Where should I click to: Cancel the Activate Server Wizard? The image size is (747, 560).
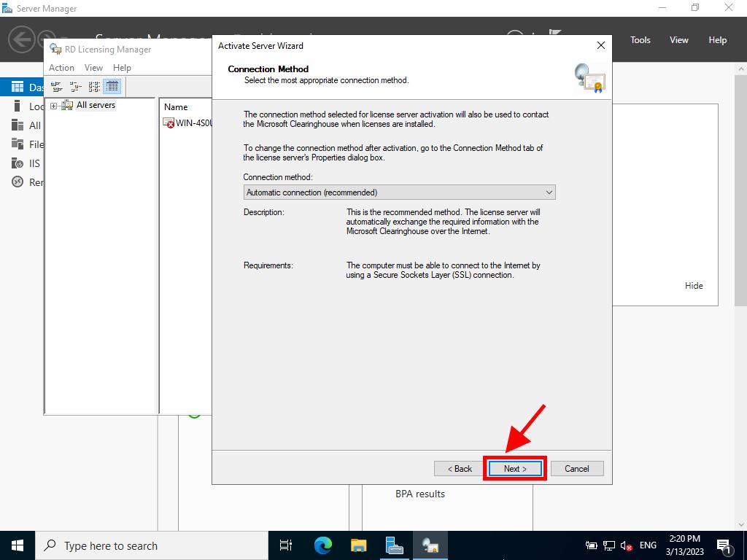576,469
